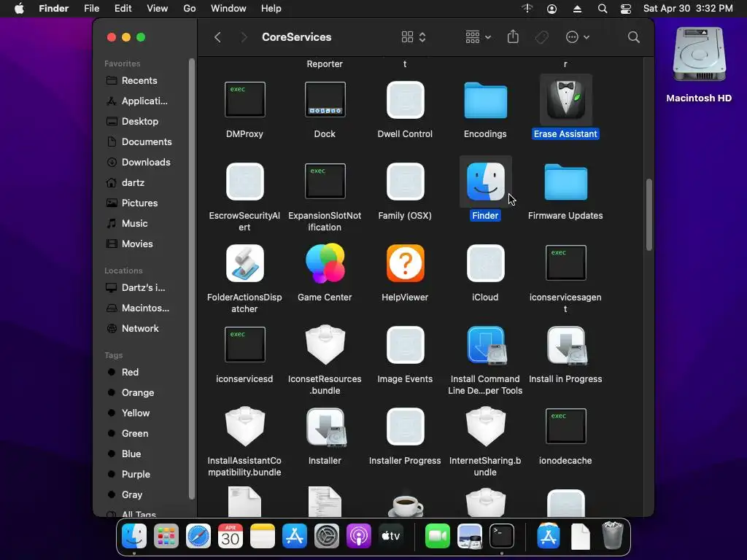Select the Game Center app icon

(x=325, y=263)
